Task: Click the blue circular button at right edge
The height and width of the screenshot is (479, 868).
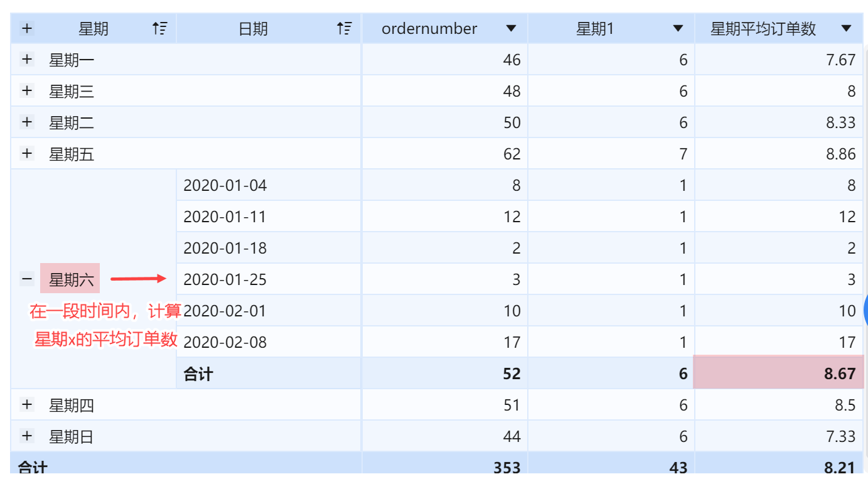Action: click(865, 311)
